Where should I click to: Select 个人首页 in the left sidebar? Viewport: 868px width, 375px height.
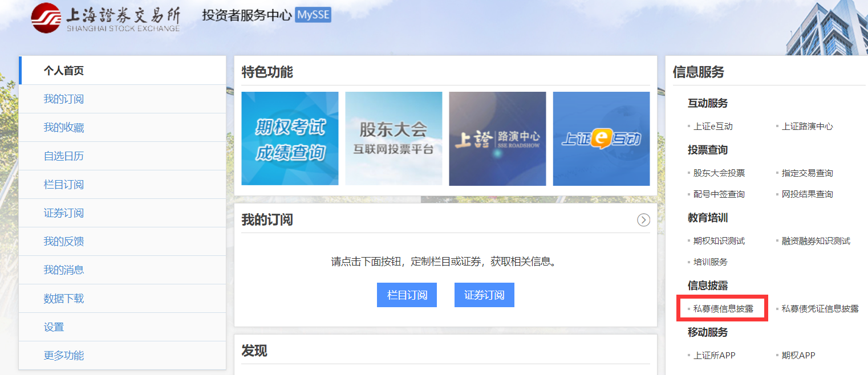64,71
